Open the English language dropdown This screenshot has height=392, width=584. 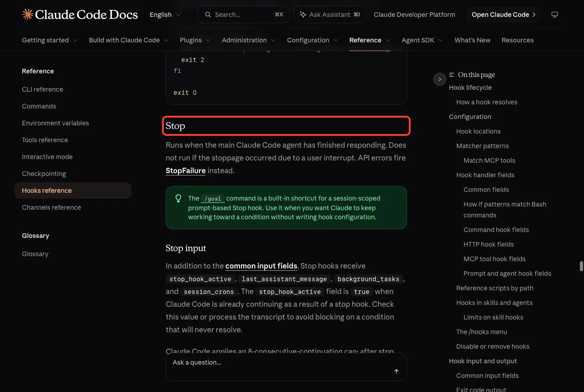click(x=165, y=15)
